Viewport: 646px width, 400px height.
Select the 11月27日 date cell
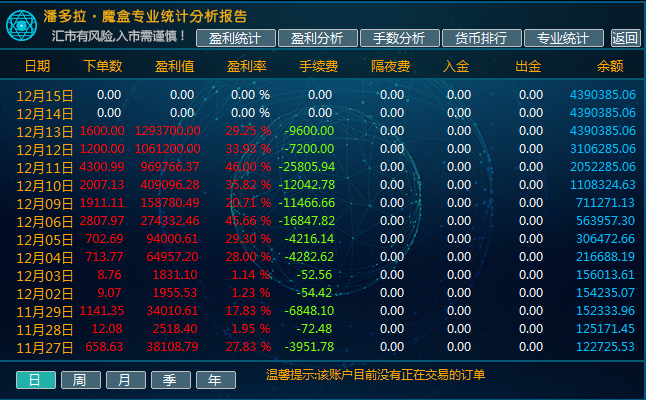coord(44,348)
